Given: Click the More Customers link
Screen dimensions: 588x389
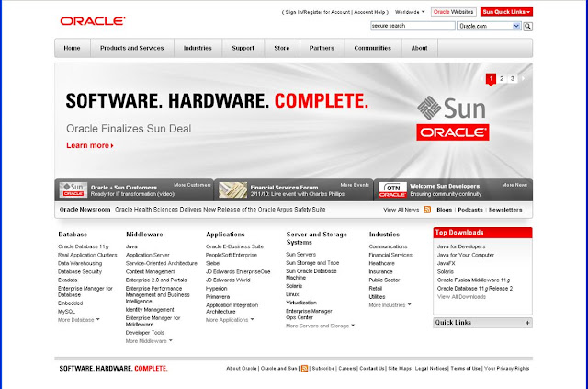Looking at the screenshot, I should (x=192, y=185).
